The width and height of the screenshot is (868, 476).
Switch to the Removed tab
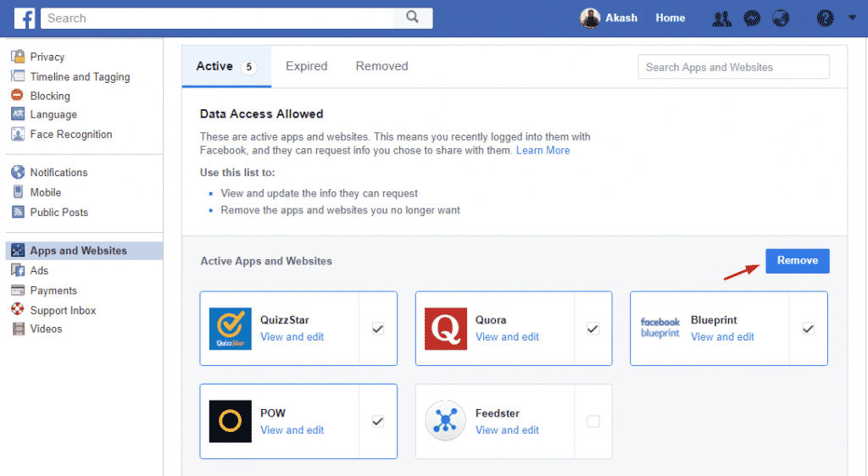[x=381, y=66]
